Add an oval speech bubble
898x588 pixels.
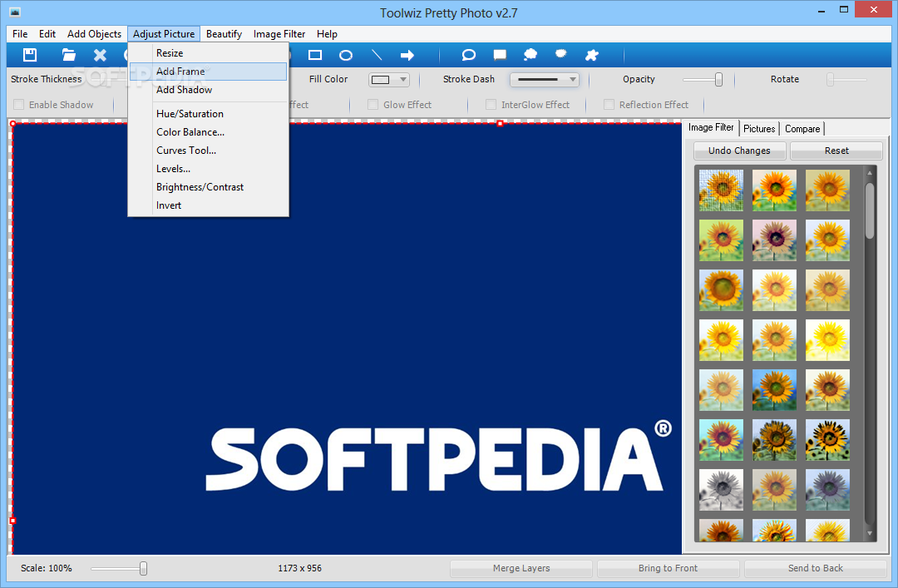point(468,55)
